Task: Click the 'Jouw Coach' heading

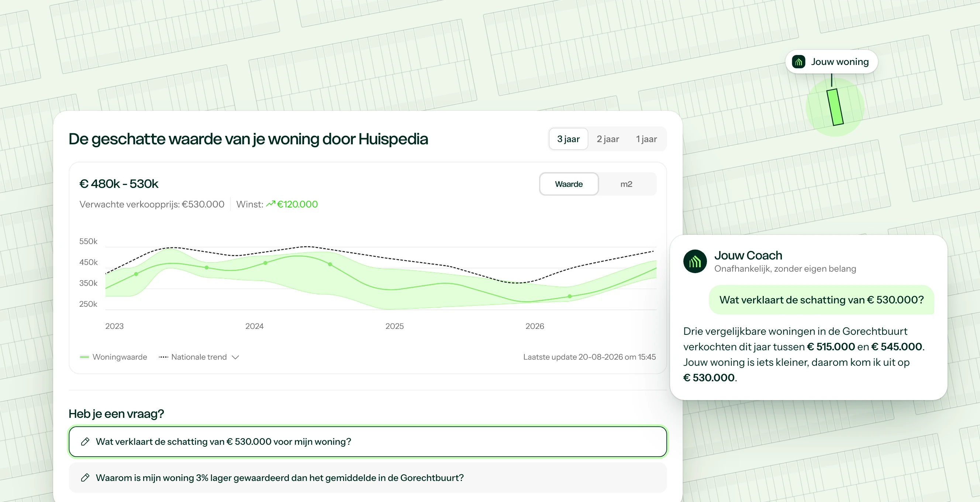Action: point(748,255)
